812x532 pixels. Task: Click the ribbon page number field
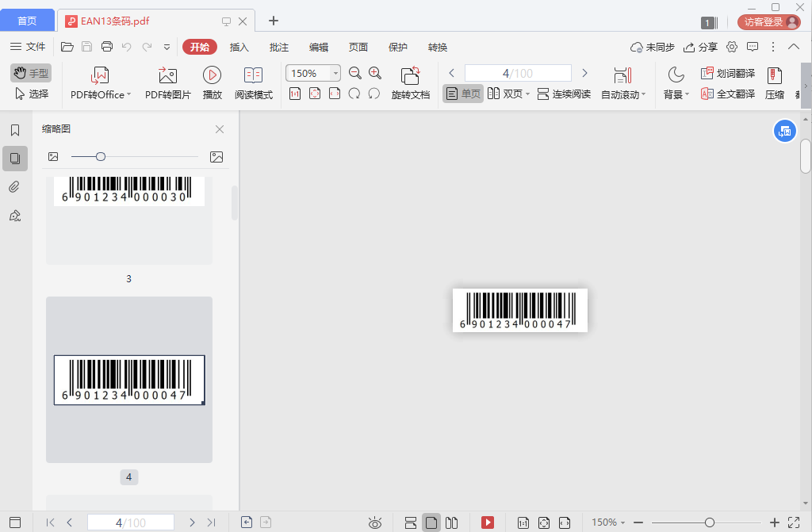coord(518,73)
